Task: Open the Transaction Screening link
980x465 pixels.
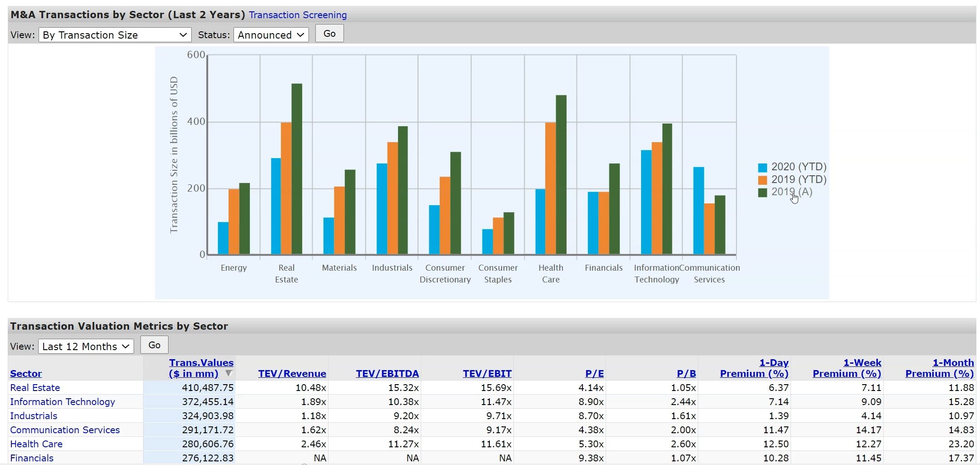Action: click(298, 15)
